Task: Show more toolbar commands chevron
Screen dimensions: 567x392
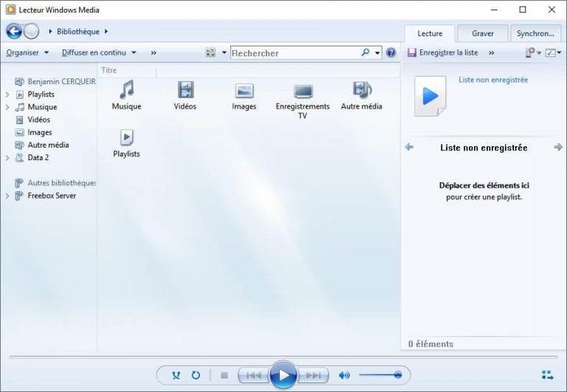Action: coord(154,53)
